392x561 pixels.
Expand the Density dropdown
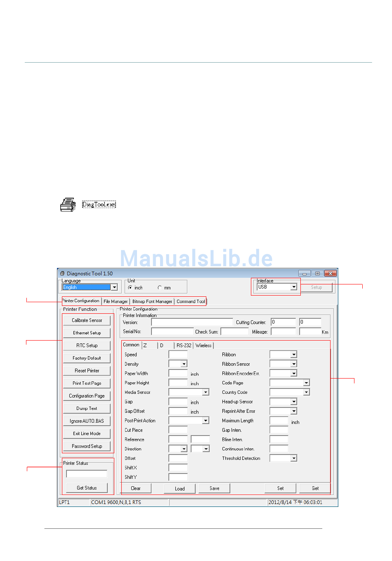[x=184, y=364]
